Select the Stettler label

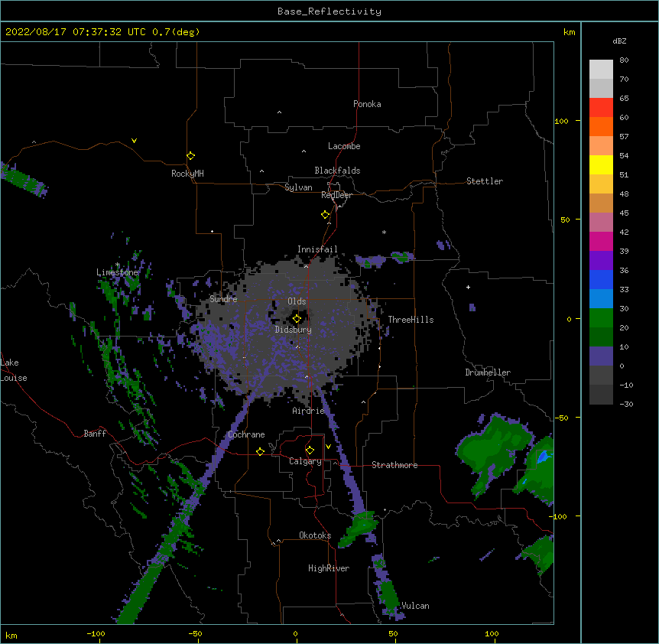pyautogui.click(x=485, y=181)
